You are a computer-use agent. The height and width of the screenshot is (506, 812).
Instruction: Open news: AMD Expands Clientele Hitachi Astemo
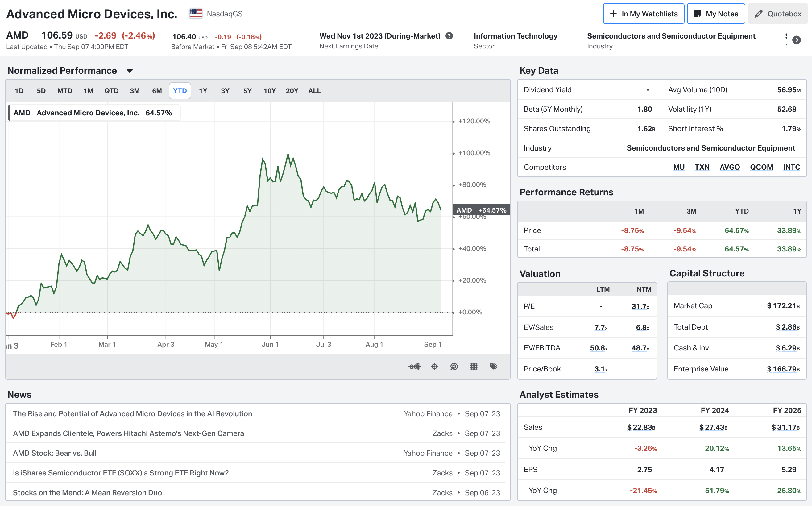[128, 433]
